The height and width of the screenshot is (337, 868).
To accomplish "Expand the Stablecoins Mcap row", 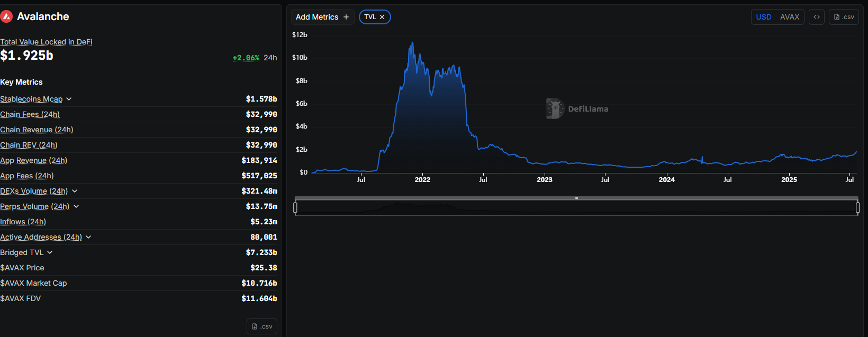I will [x=69, y=99].
